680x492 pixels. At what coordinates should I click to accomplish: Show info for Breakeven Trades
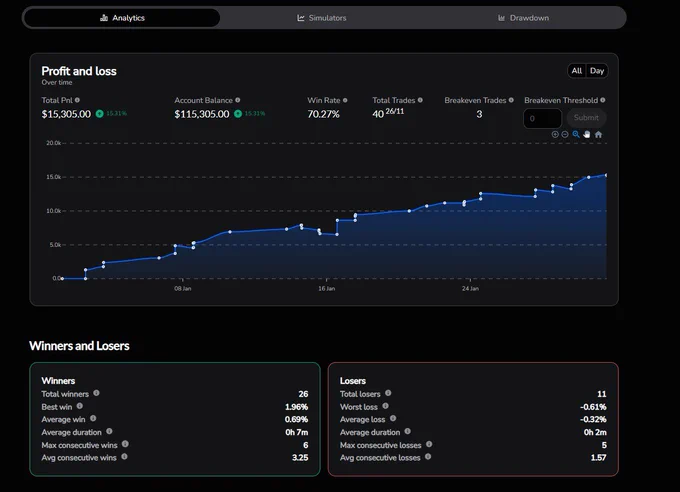pos(511,100)
